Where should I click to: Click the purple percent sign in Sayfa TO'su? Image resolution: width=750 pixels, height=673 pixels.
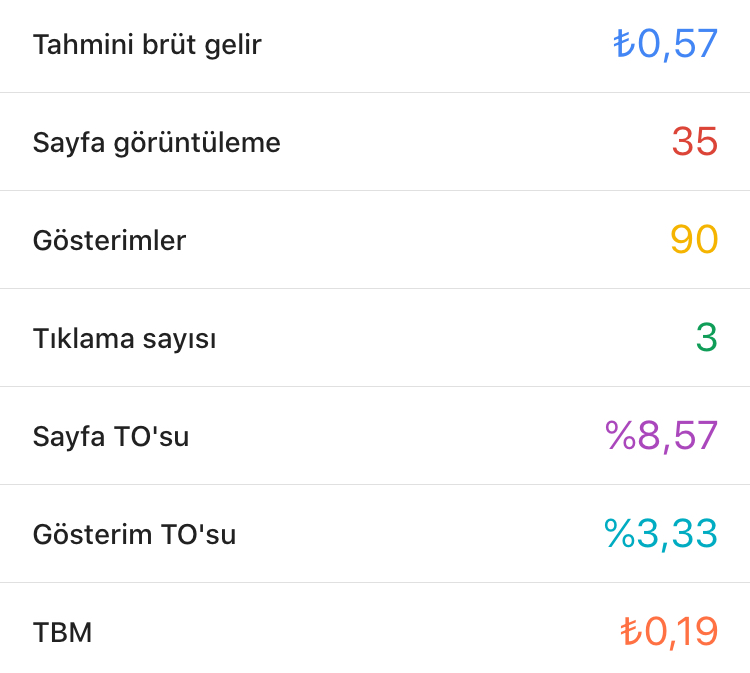pyautogui.click(x=620, y=435)
